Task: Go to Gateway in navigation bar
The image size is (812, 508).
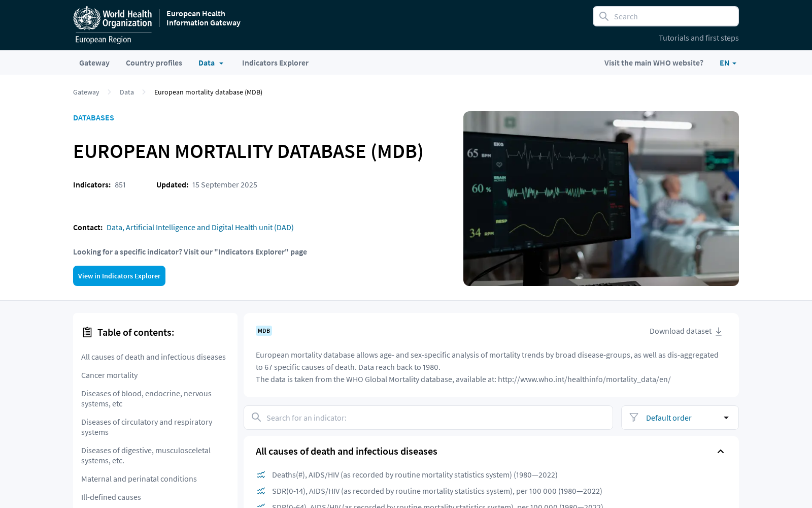Action: [94, 63]
